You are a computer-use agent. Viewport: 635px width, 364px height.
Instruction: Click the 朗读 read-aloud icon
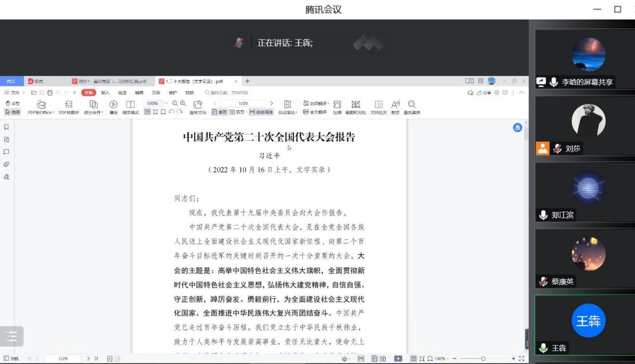click(395, 105)
